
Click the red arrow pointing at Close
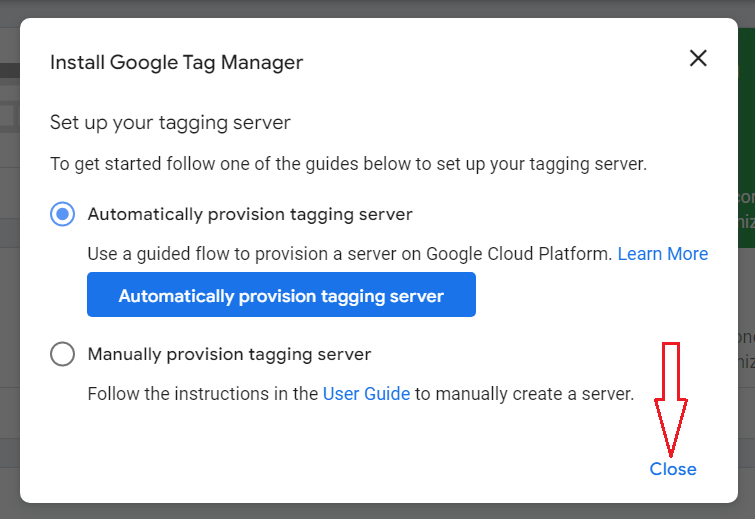(x=671, y=398)
